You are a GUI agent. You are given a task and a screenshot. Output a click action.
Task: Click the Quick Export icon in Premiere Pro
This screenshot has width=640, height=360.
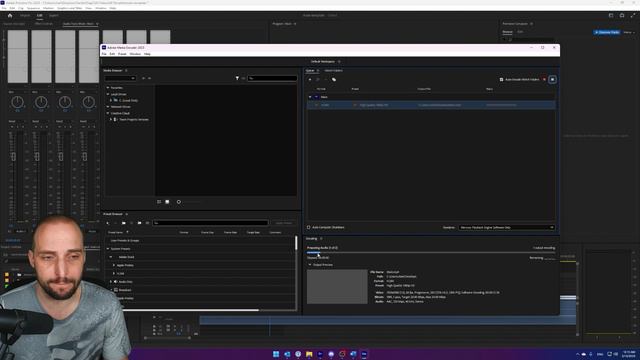(x=622, y=16)
